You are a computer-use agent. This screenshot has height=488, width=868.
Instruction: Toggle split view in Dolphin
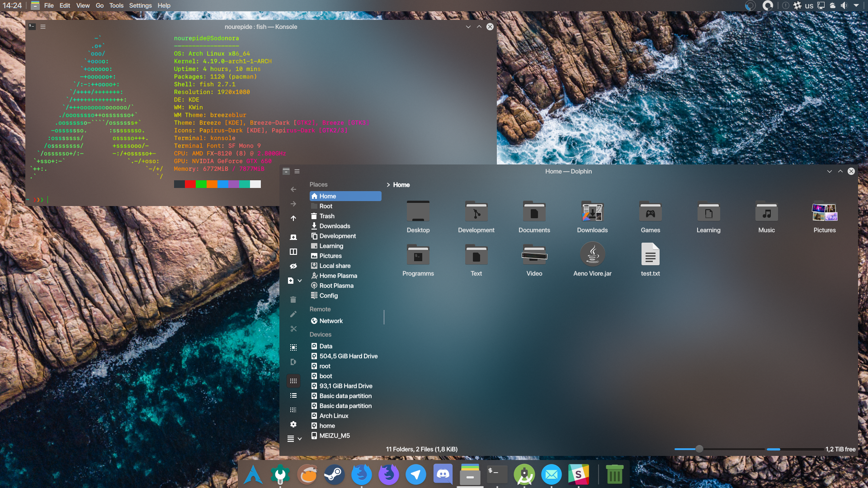point(293,252)
